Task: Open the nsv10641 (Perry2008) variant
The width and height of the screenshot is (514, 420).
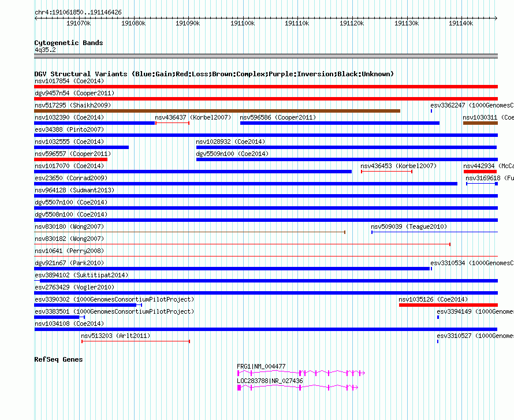Action: (266, 257)
